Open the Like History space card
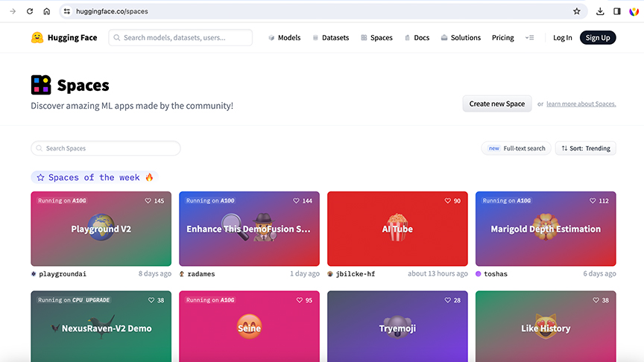The width and height of the screenshot is (644, 362). coord(546,327)
